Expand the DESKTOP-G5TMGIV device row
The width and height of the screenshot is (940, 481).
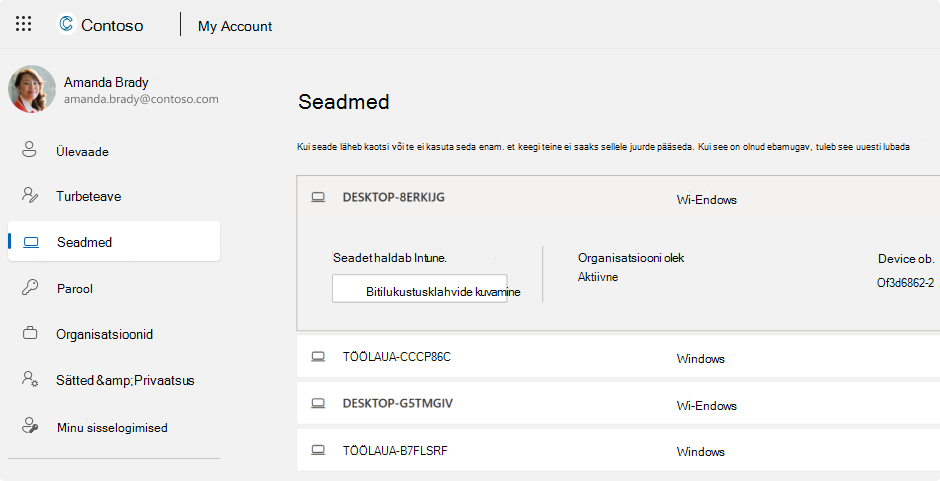(618, 403)
